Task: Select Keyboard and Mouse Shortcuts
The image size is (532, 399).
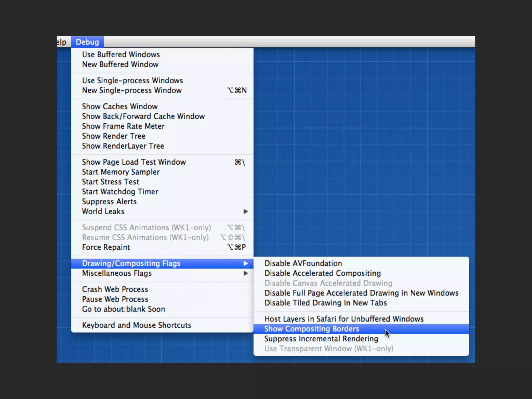Action: pos(136,325)
